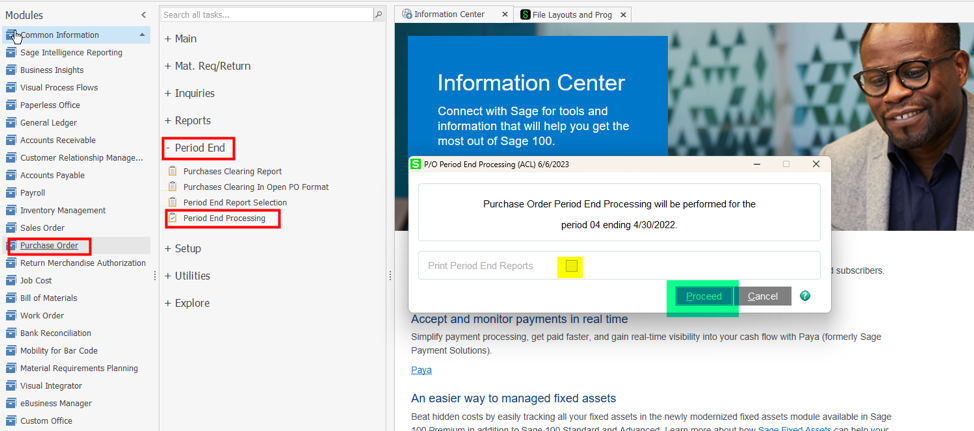Click in the Search all tasks field
This screenshot has height=431, width=974.
(266, 14)
